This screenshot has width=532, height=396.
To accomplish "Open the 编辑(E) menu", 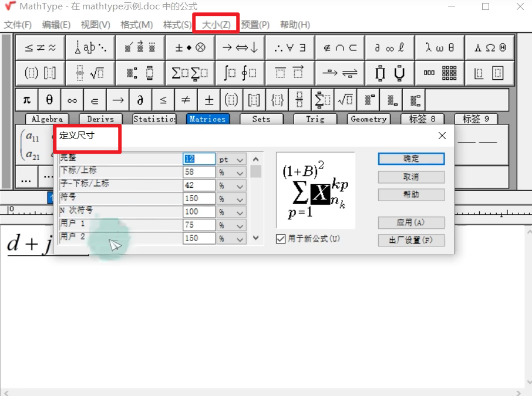I will tap(56, 25).
